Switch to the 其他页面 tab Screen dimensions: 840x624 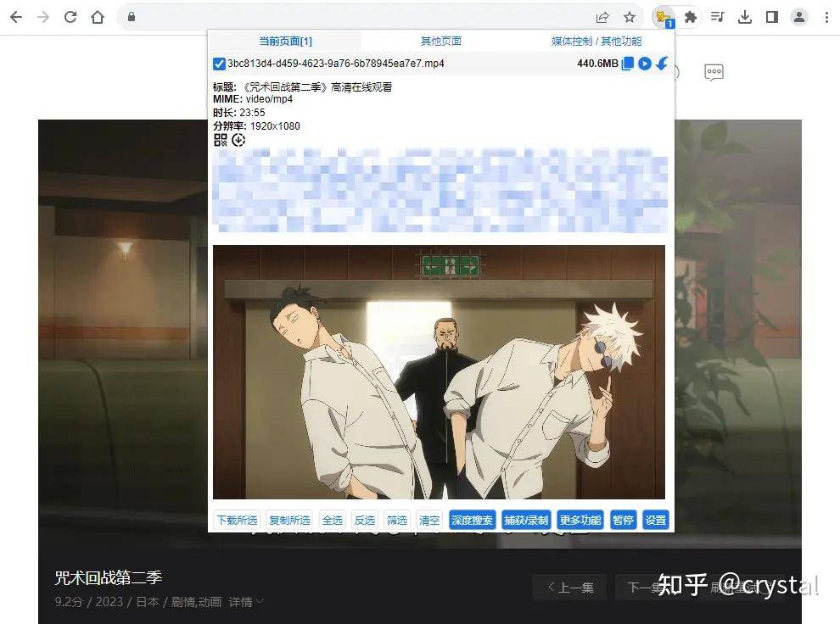click(441, 42)
